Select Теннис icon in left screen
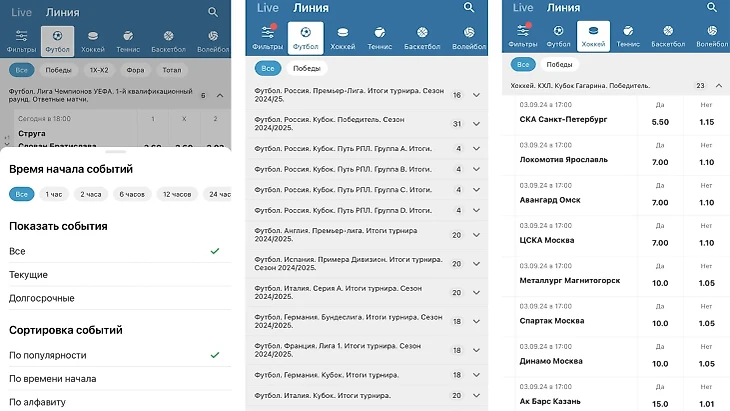This screenshot has height=411, width=730. pos(128,41)
